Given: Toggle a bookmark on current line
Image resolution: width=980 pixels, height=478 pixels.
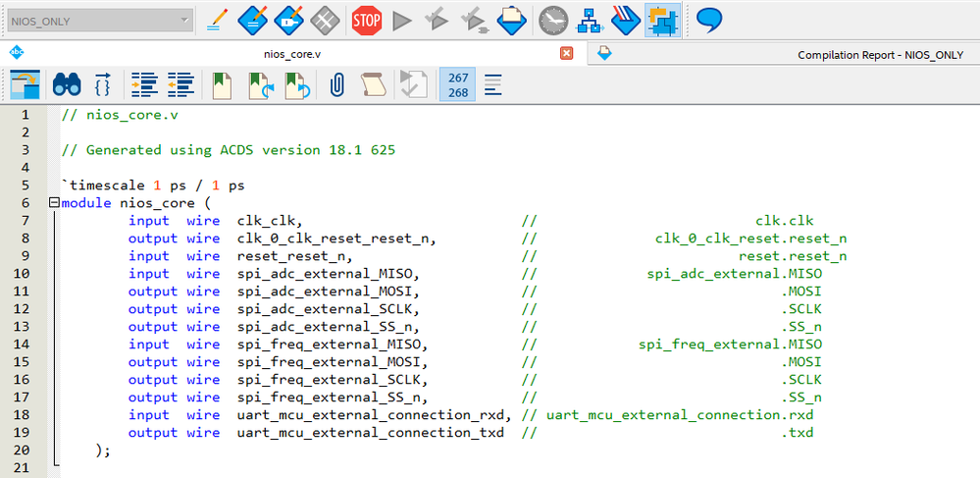Looking at the screenshot, I should pos(223,84).
